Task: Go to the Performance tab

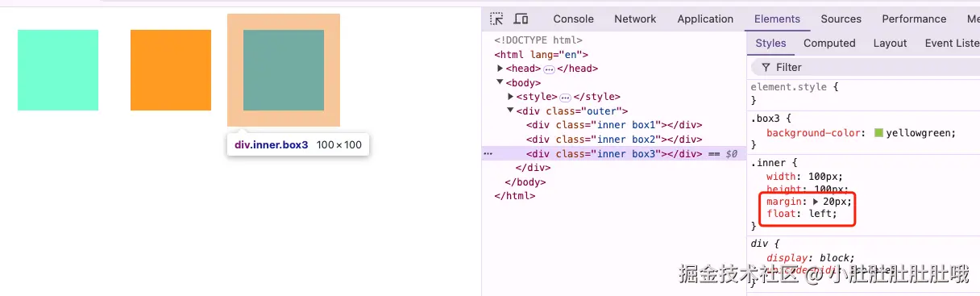Action: click(914, 19)
